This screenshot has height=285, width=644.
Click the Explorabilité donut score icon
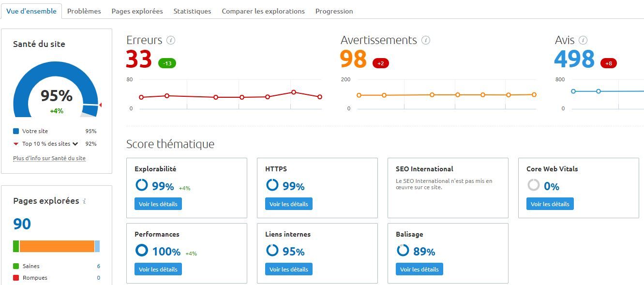(141, 185)
